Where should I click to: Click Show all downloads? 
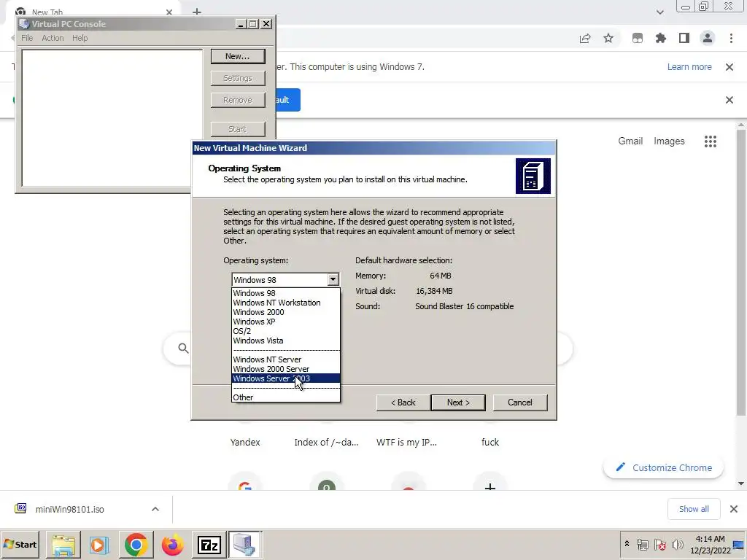694,509
